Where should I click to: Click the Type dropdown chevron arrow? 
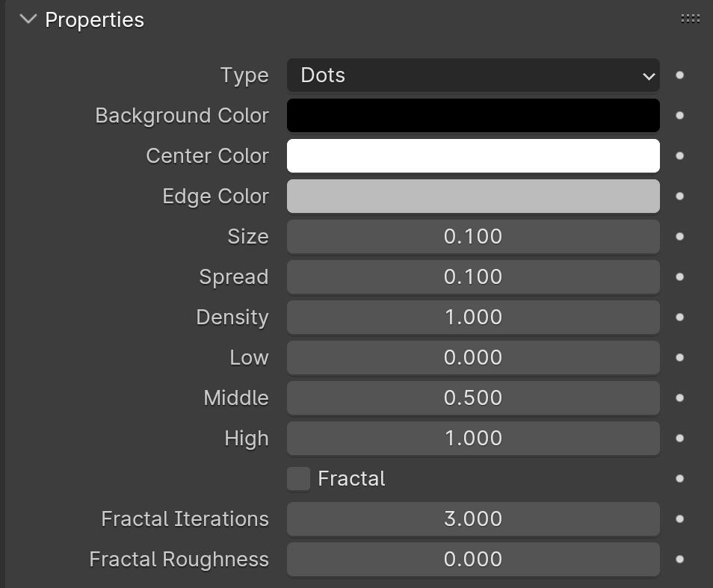(x=649, y=76)
